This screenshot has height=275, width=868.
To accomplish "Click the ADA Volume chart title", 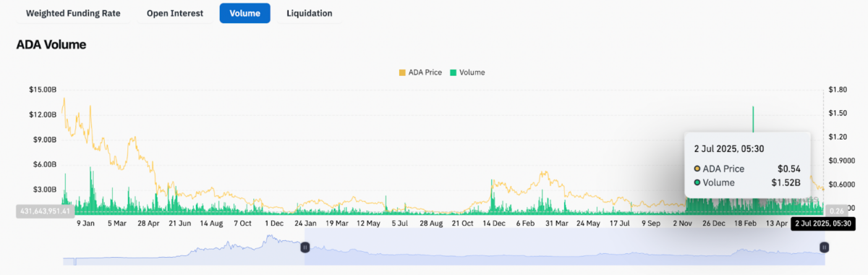I will click(51, 45).
